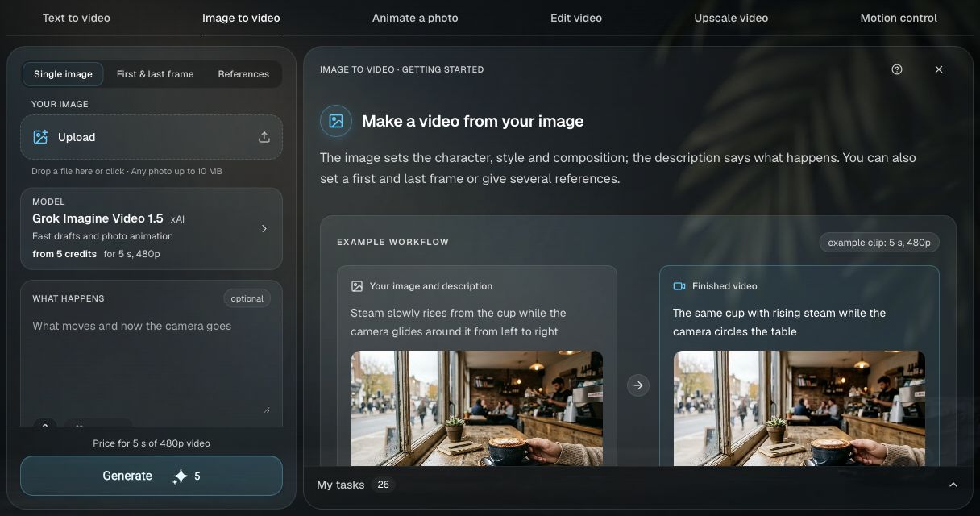Click the Price for 5 s of 480p video text
The image size is (980, 516).
[x=152, y=443]
